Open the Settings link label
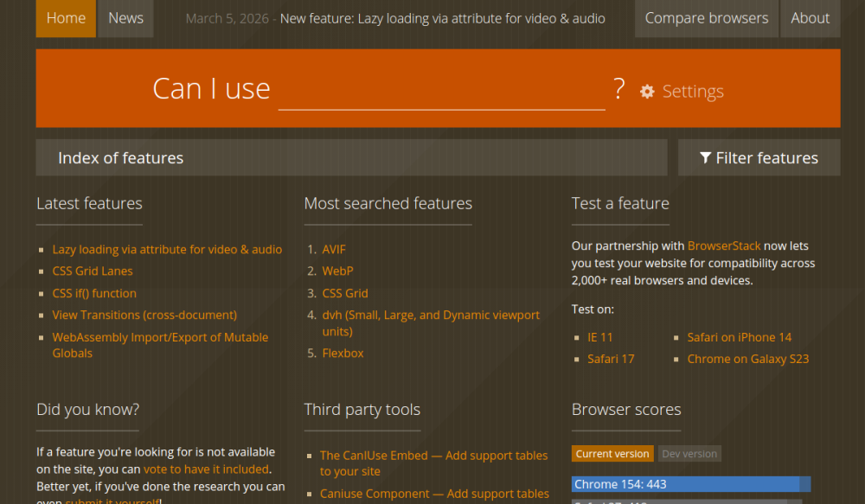The width and height of the screenshot is (865, 504). coord(693,92)
